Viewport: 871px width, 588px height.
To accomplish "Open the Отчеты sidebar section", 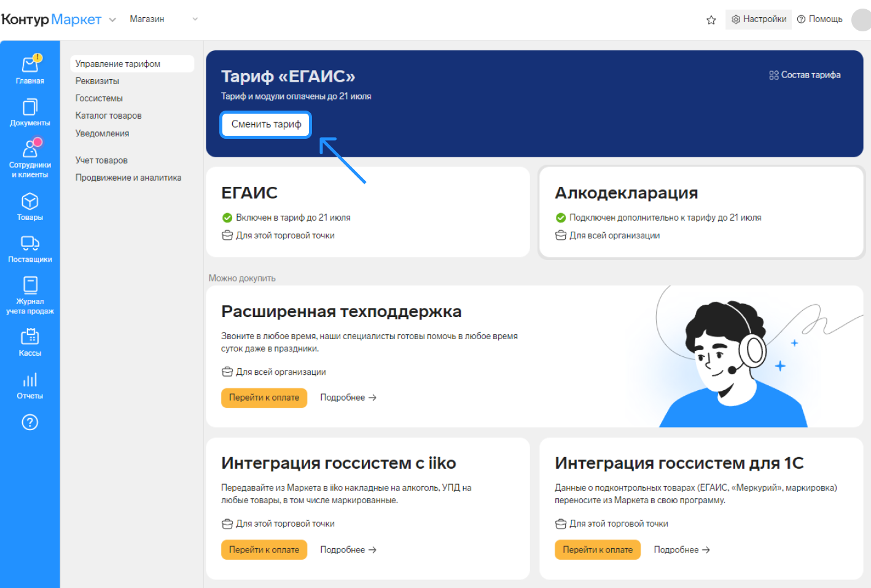I will click(x=30, y=385).
